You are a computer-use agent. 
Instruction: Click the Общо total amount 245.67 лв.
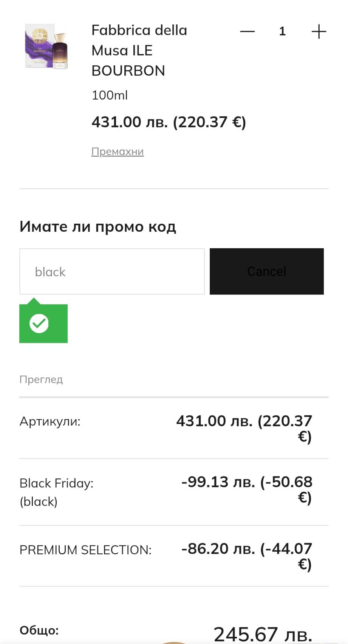pos(263,633)
